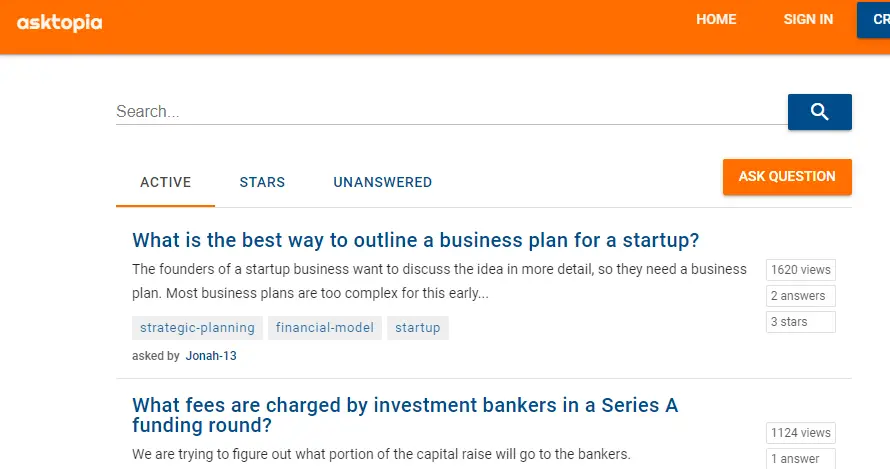Filter by the startup tag
The height and width of the screenshot is (469, 890).
tap(418, 328)
